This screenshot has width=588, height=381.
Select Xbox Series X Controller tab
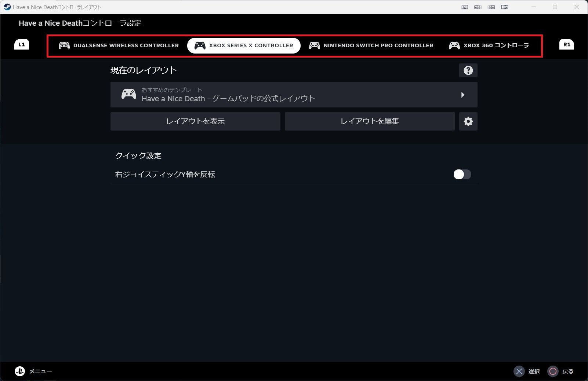(244, 45)
